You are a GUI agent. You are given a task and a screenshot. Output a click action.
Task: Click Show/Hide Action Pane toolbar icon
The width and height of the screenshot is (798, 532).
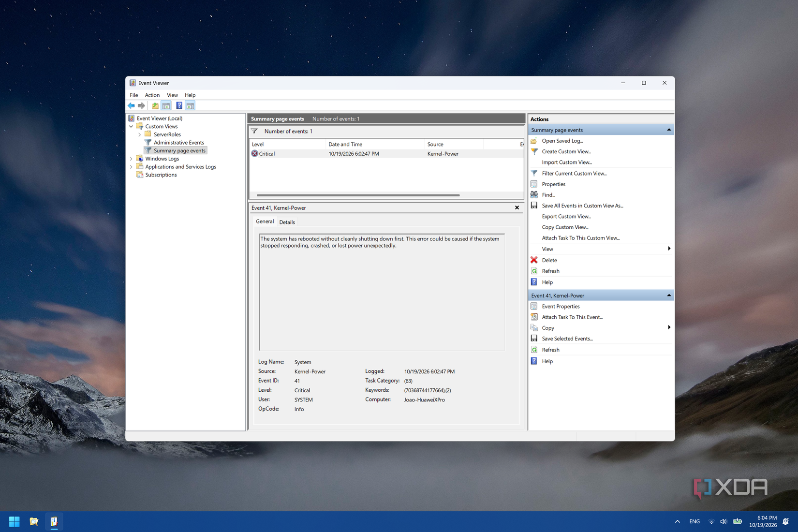click(x=190, y=105)
